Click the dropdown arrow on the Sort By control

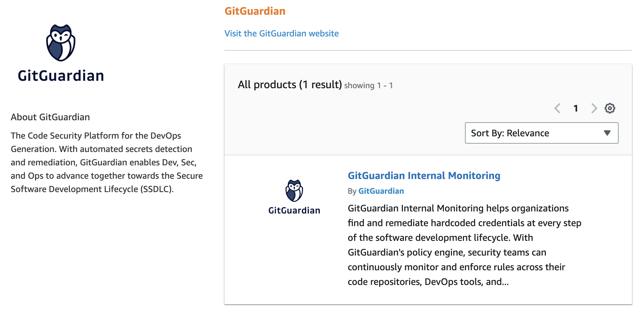[x=607, y=133]
